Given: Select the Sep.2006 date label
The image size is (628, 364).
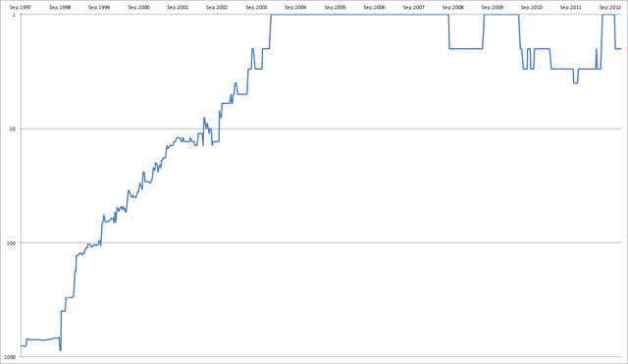Looking at the screenshot, I should point(374,7).
